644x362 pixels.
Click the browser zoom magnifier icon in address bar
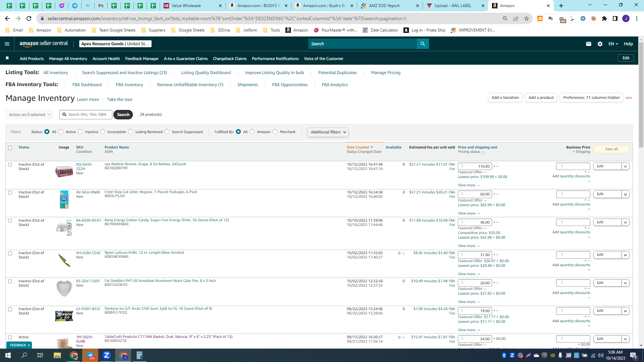pos(505,18)
